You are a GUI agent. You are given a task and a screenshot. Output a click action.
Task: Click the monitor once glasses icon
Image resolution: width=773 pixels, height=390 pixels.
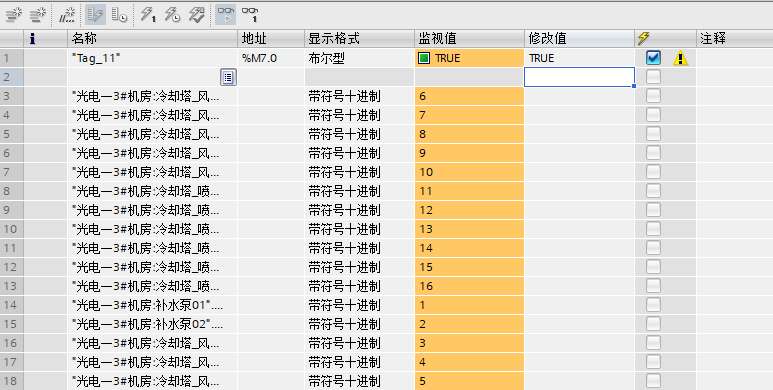[x=250, y=15]
